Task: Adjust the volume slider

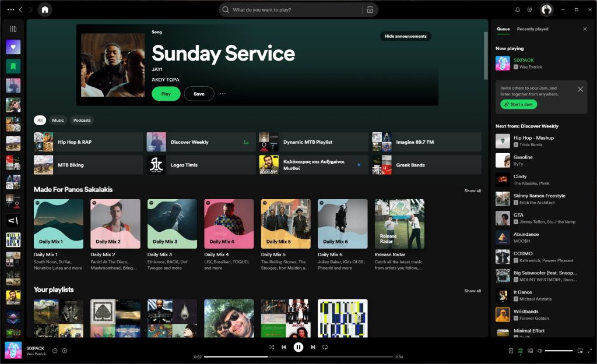Action: pyautogui.click(x=559, y=351)
